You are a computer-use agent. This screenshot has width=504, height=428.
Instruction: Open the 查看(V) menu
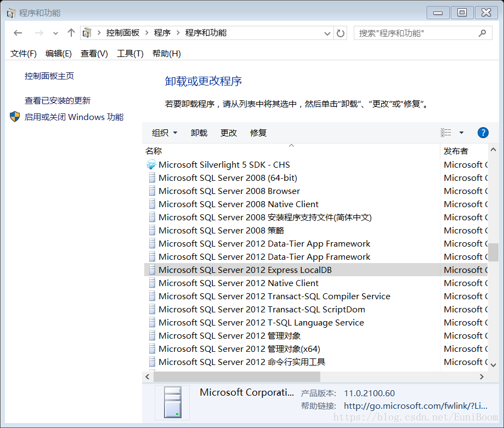coord(94,54)
